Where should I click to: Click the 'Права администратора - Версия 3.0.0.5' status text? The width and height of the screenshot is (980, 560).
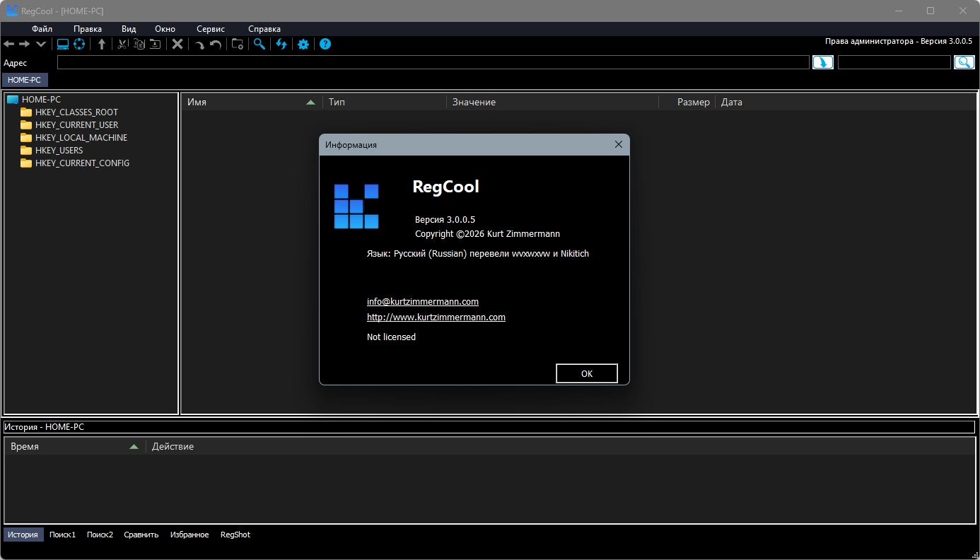click(x=899, y=42)
